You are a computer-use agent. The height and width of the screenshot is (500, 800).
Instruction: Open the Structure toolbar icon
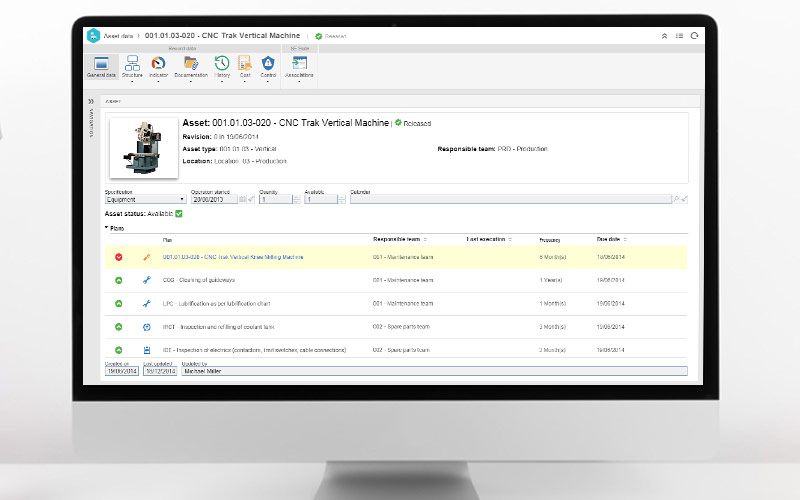(131, 65)
